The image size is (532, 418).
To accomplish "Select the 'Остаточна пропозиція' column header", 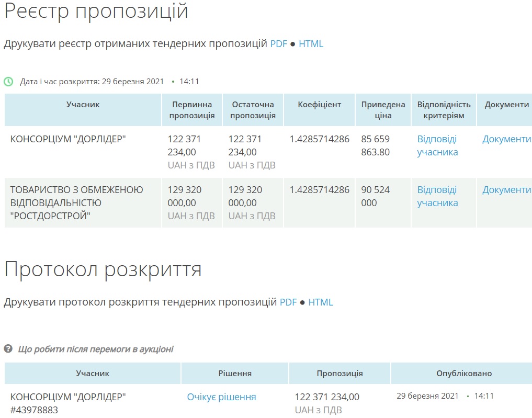I will [253, 110].
